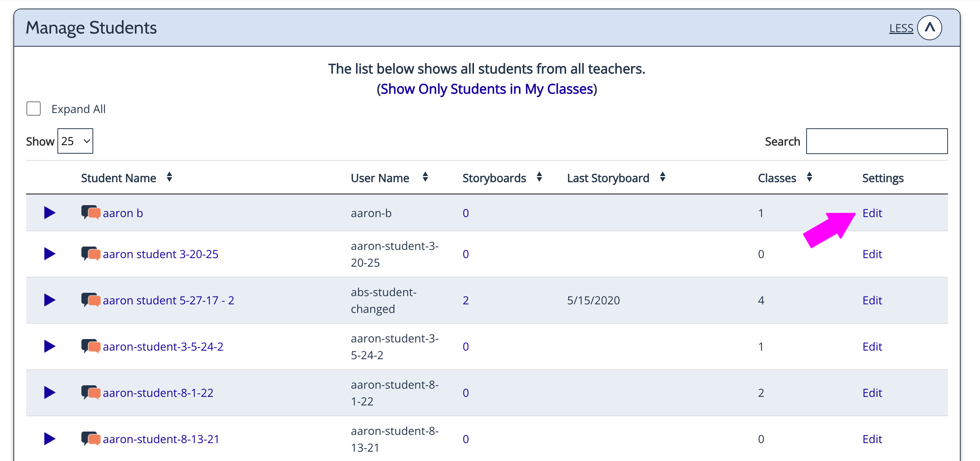
Task: Open storyboards count 2 for abs-student-changed
Action: 465,301
